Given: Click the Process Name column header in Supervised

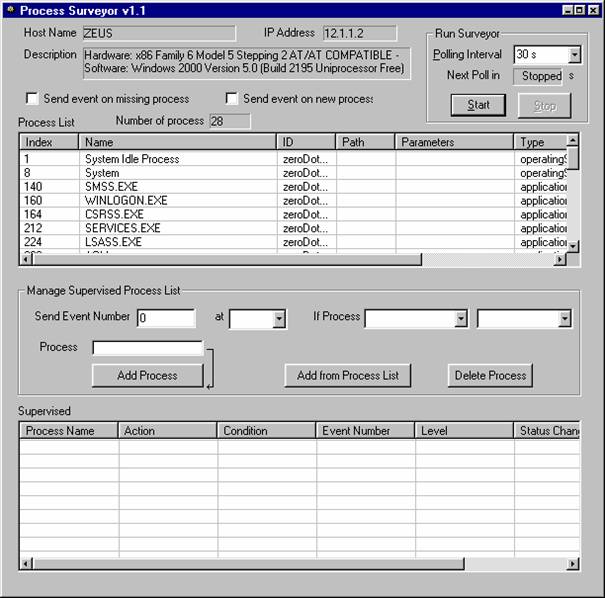Looking at the screenshot, I should tap(69, 431).
